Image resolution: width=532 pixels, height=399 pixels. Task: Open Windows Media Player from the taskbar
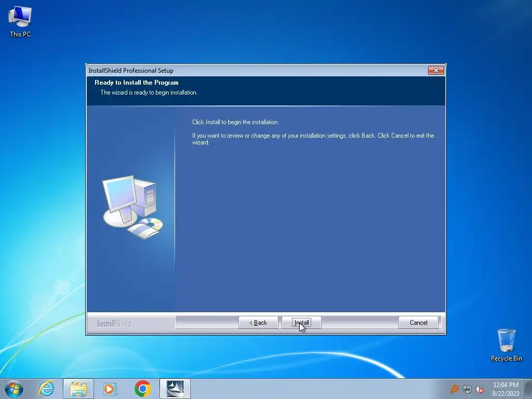coord(110,389)
